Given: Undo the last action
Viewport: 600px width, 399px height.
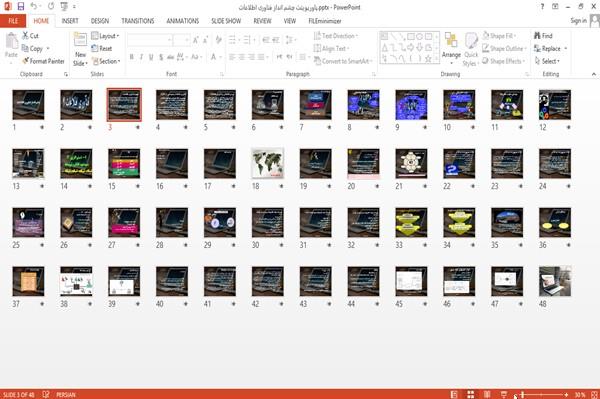Looking at the screenshot, I should pyautogui.click(x=34, y=7).
